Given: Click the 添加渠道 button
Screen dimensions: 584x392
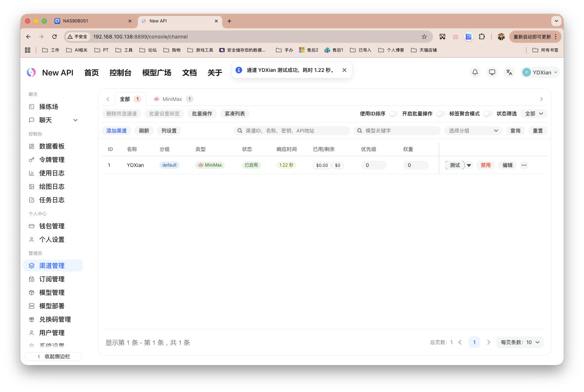Looking at the screenshot, I should (x=116, y=131).
